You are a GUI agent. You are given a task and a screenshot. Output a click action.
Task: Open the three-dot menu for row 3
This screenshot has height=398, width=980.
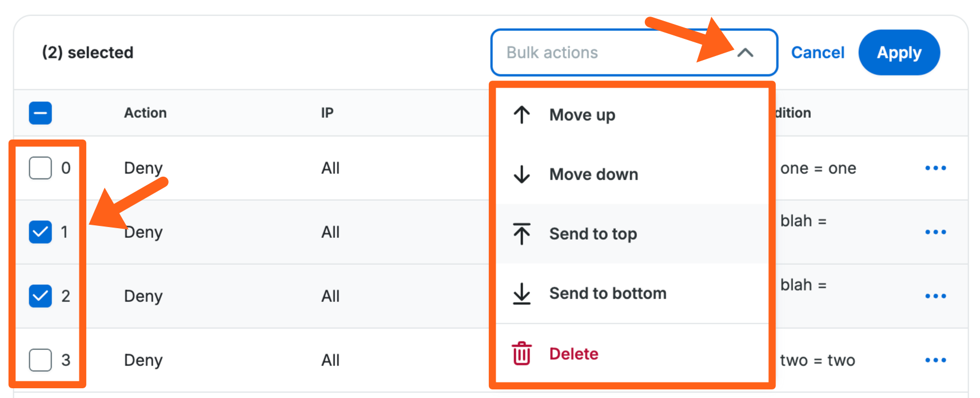935,360
